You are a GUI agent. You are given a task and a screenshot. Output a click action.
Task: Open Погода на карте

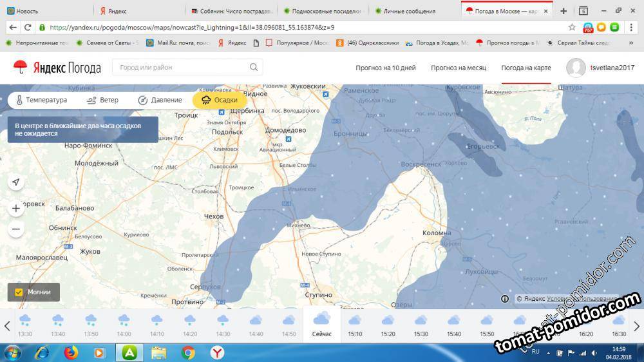526,68
